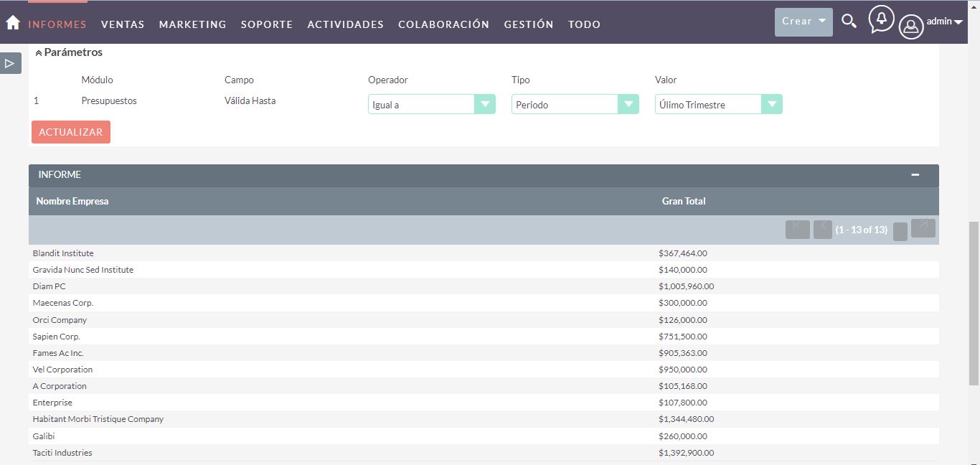Viewport: 980px width, 465px height.
Task: Open the Operador dropdown 'Igual a'
Action: (431, 105)
